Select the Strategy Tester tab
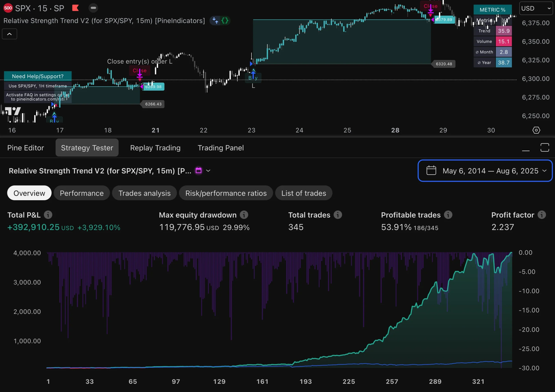Screen dimensions: 555x392 pos(87,148)
